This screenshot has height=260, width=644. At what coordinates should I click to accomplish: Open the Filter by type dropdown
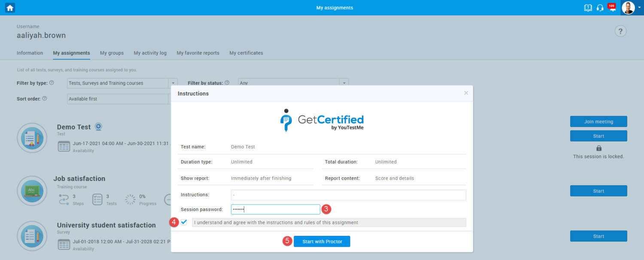[122, 83]
